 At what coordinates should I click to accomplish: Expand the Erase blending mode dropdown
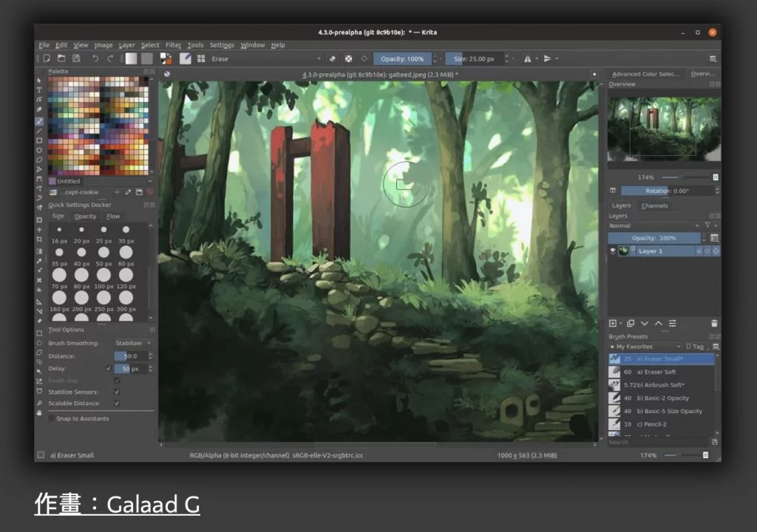266,58
